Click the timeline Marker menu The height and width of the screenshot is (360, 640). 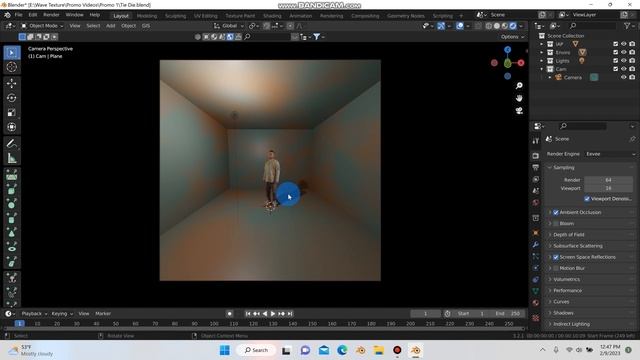click(x=103, y=314)
